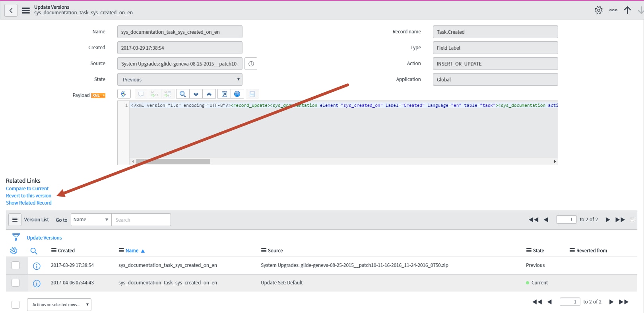The width and height of the screenshot is (644, 313).
Task: Open the form context hamburger menu
Action: [26, 10]
